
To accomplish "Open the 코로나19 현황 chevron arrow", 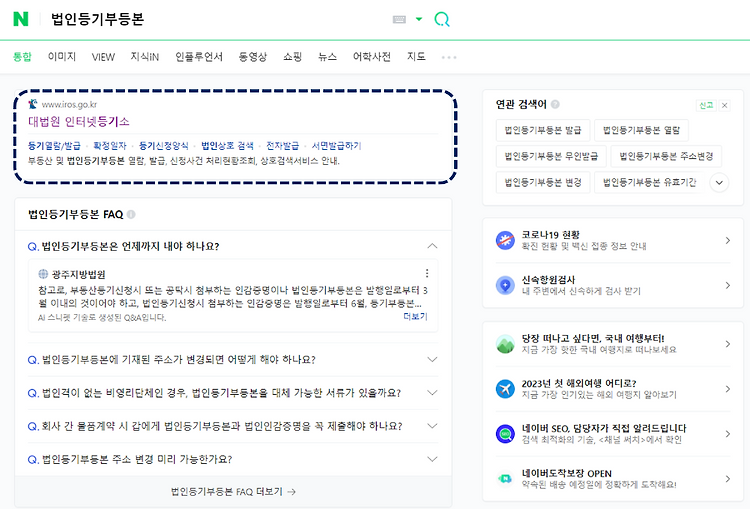I will pos(728,240).
